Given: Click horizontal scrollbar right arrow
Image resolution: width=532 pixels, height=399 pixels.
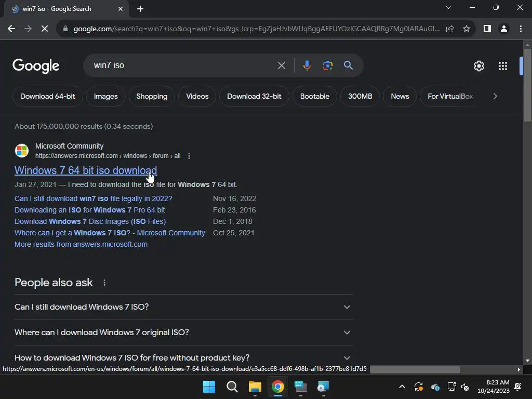Looking at the screenshot, I should coord(519,369).
